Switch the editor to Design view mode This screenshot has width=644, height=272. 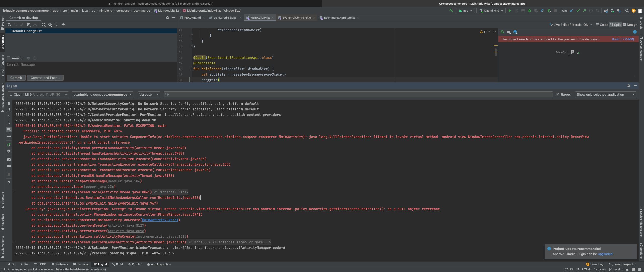click(x=630, y=25)
